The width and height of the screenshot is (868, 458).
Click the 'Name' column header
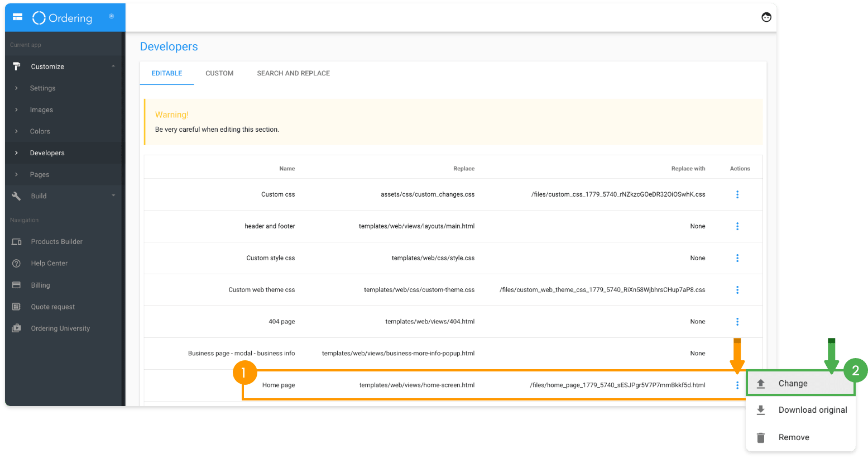click(x=287, y=169)
